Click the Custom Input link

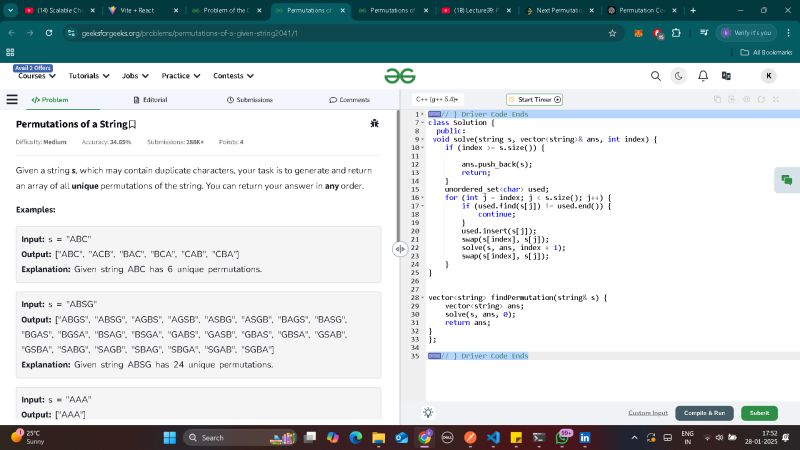click(647, 412)
